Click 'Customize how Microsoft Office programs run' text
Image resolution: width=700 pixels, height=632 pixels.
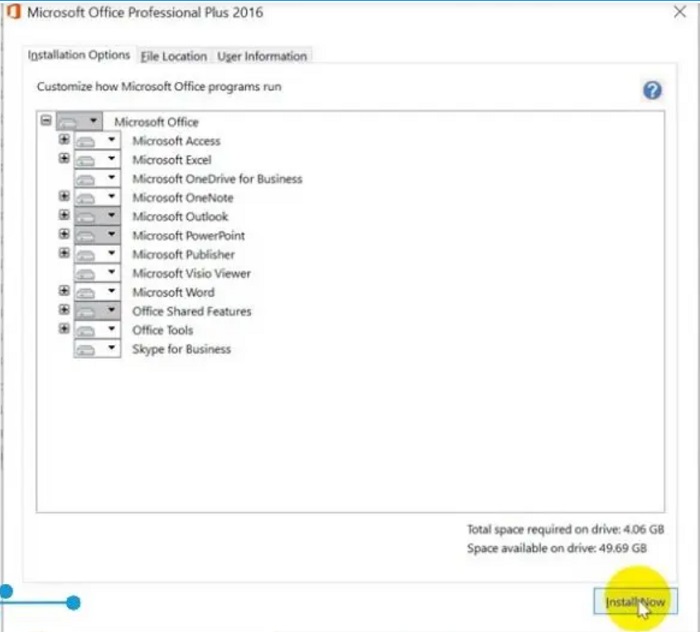159,87
